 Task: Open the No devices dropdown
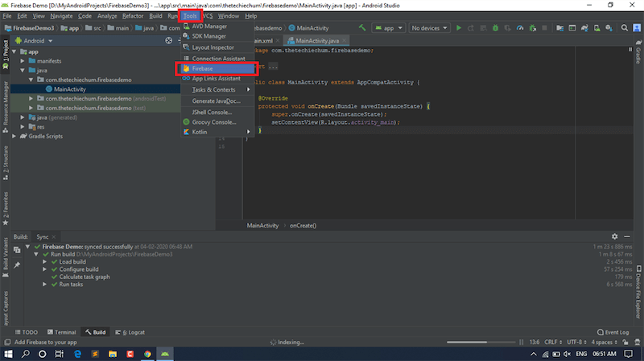(x=429, y=28)
